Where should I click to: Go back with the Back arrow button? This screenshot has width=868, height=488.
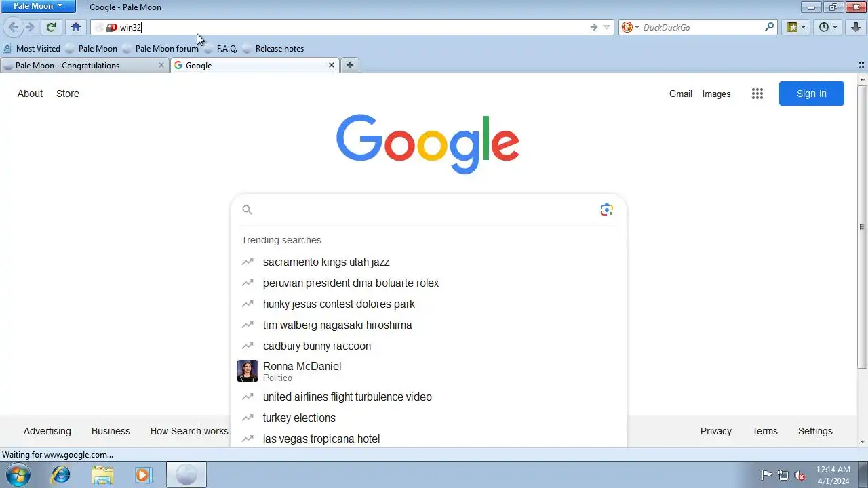[x=14, y=27]
